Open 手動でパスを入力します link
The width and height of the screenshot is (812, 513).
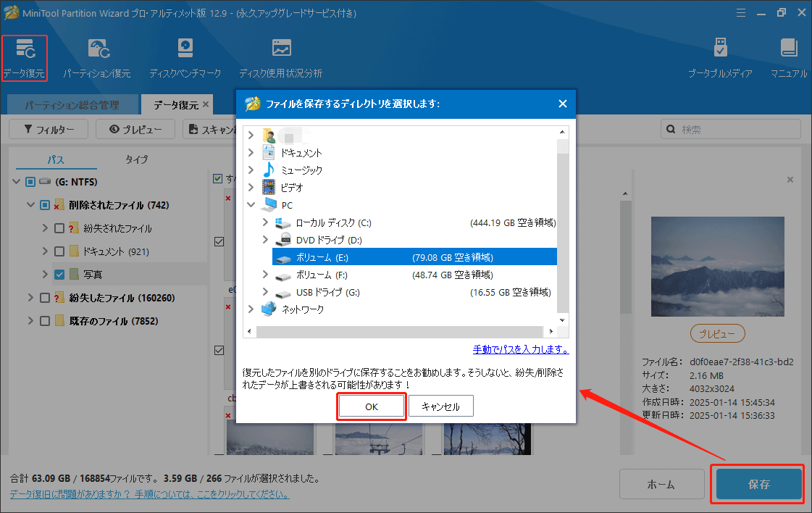coord(520,350)
